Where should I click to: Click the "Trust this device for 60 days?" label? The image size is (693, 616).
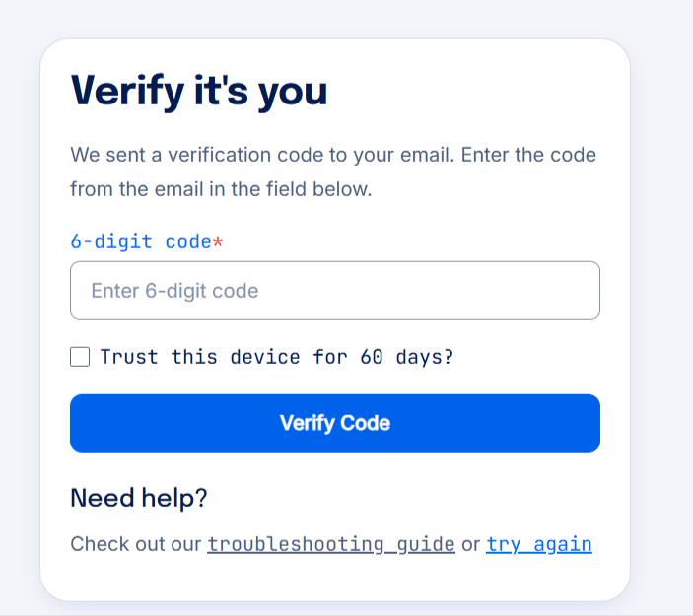click(x=277, y=357)
